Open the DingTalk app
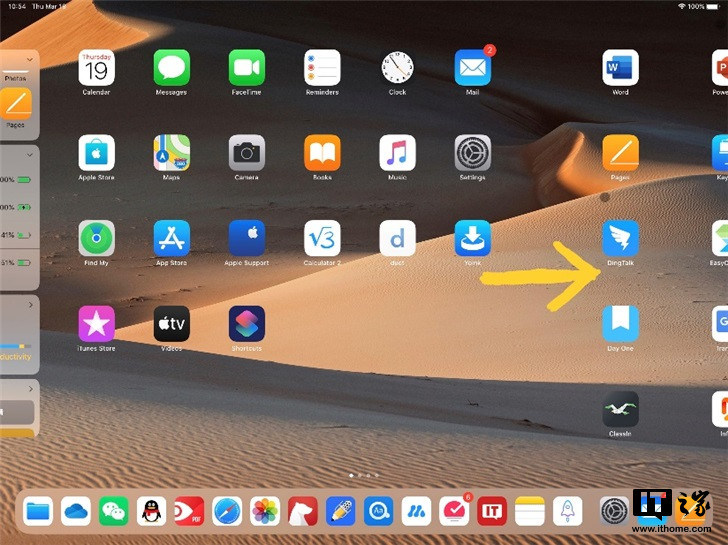The height and width of the screenshot is (545, 728). 620,238
